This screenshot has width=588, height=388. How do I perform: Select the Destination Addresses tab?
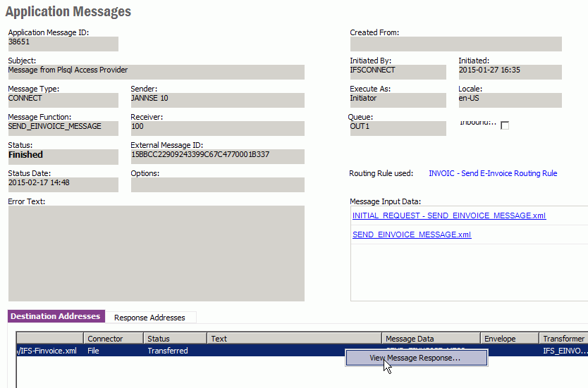(x=56, y=317)
